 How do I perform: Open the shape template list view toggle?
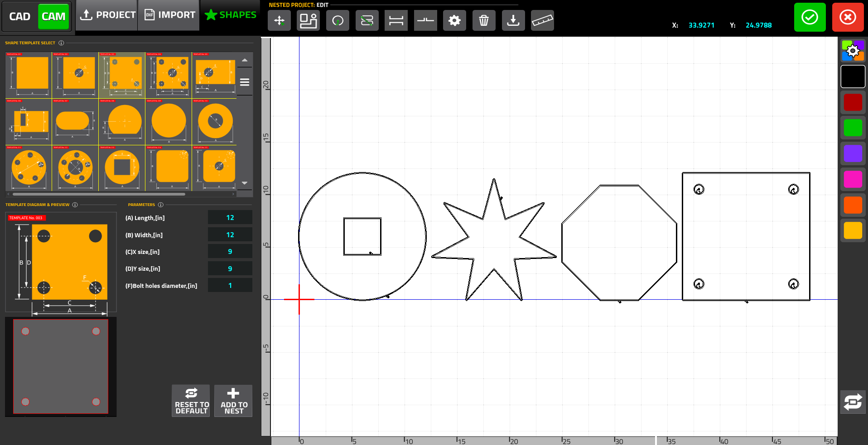(x=244, y=82)
